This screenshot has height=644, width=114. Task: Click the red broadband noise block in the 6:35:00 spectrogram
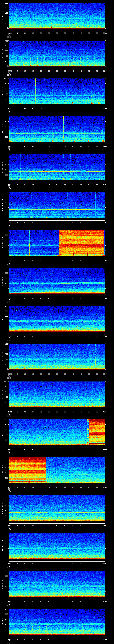(x=81, y=243)
